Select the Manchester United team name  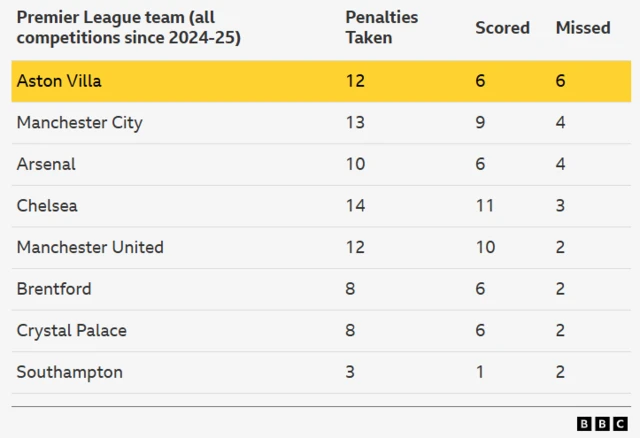pyautogui.click(x=90, y=247)
